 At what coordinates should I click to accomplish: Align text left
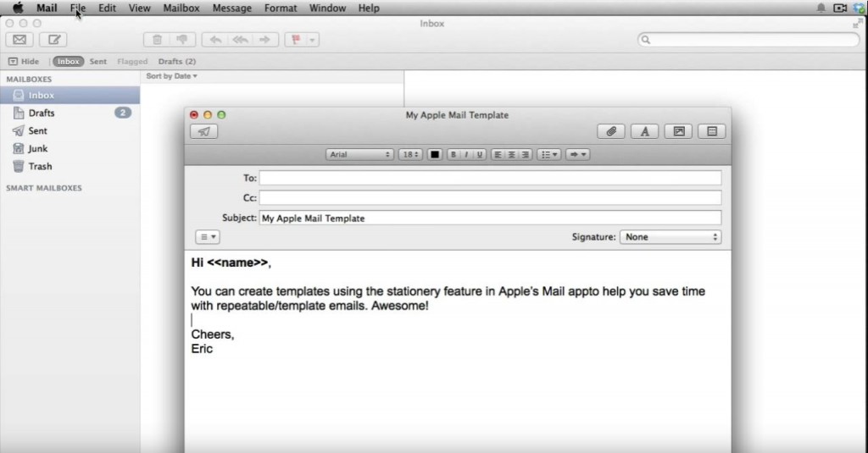pos(498,154)
